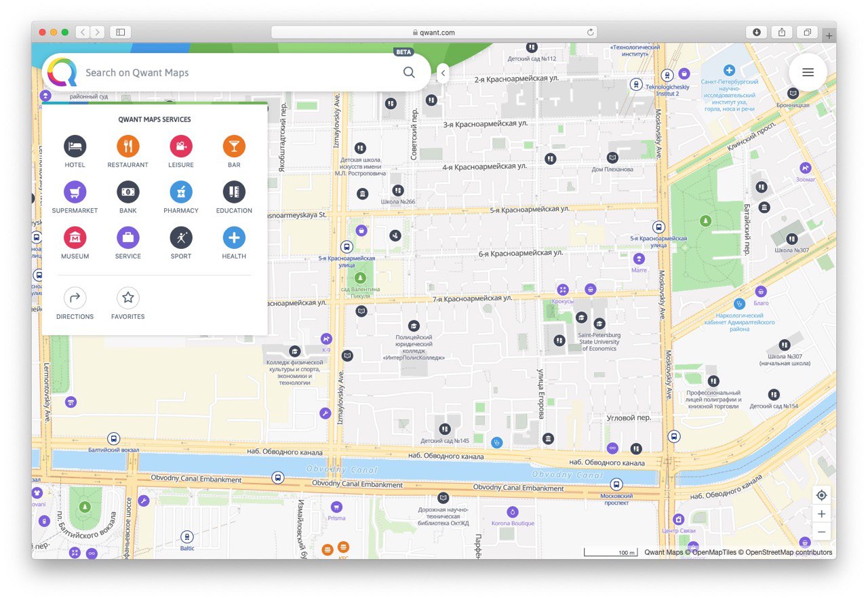Open the hamburger menu
868x601 pixels.
pyautogui.click(x=808, y=73)
